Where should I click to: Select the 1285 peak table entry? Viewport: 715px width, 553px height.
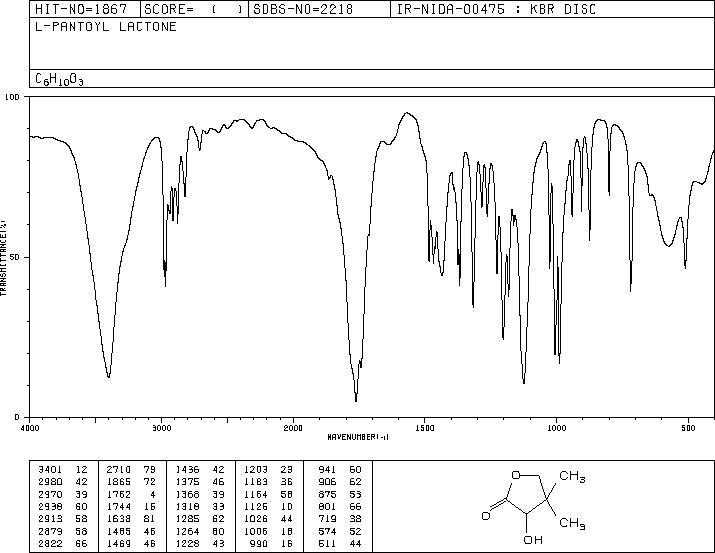click(200, 519)
